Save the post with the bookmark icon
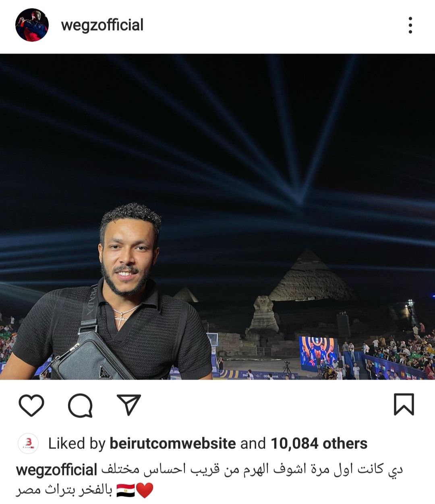The width and height of the screenshot is (435, 504). 404,404
